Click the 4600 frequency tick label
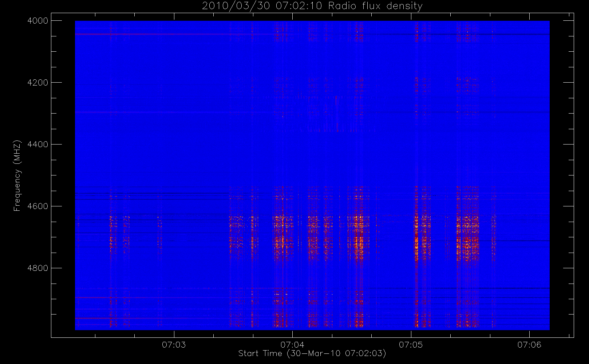Screen dimensions: 589x364 tap(38, 206)
